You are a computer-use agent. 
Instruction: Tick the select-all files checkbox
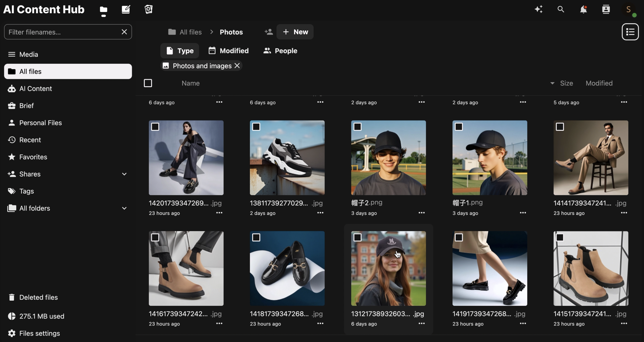click(x=148, y=83)
